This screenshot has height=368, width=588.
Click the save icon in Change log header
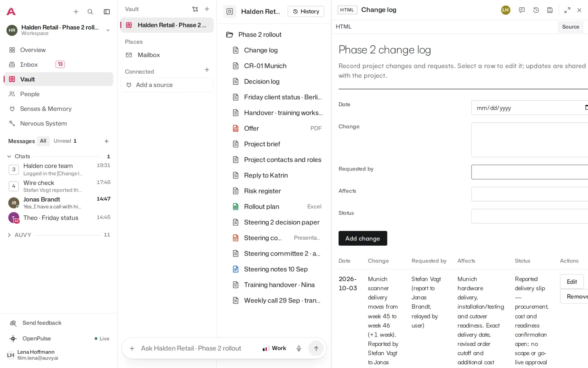[550, 10]
